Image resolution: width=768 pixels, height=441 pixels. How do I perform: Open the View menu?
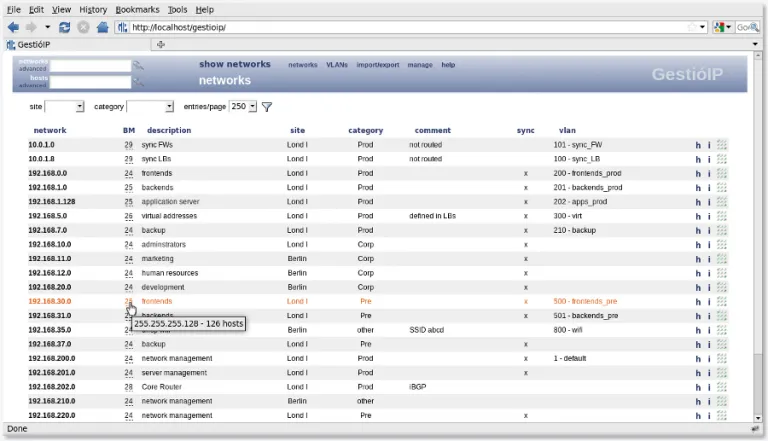61,9
